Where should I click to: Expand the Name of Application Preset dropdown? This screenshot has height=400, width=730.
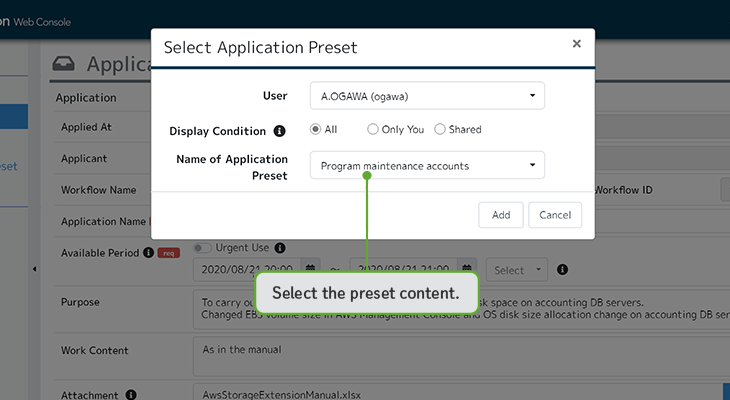pos(427,165)
